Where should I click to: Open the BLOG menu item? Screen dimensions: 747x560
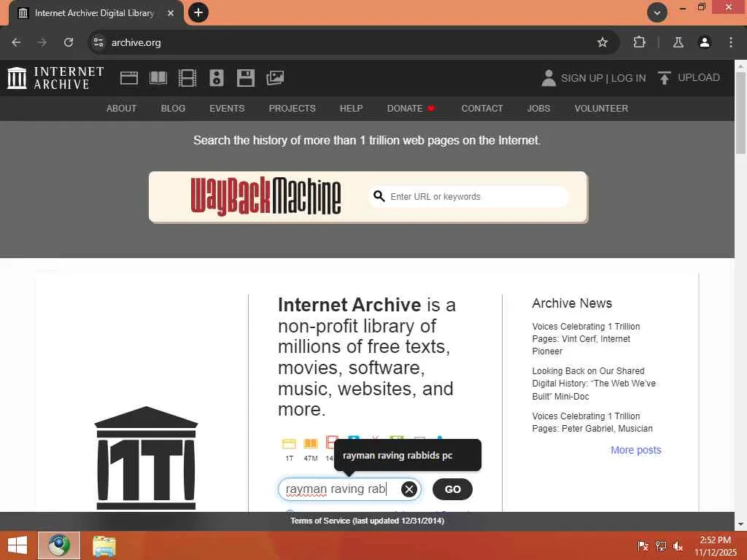pos(173,109)
